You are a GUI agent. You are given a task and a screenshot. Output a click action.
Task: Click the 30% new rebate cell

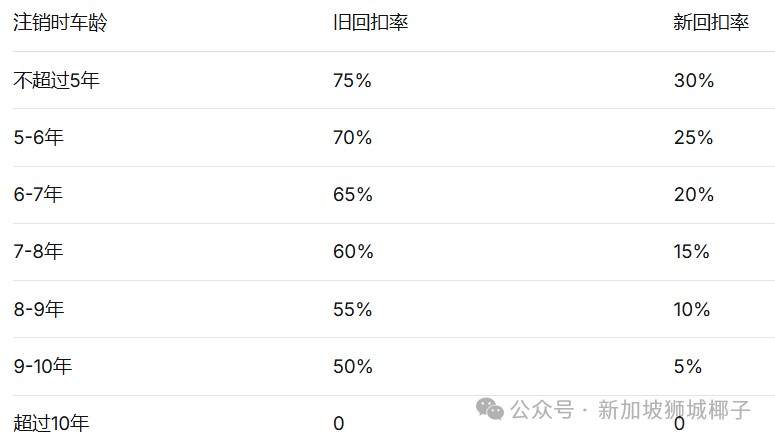click(x=693, y=81)
